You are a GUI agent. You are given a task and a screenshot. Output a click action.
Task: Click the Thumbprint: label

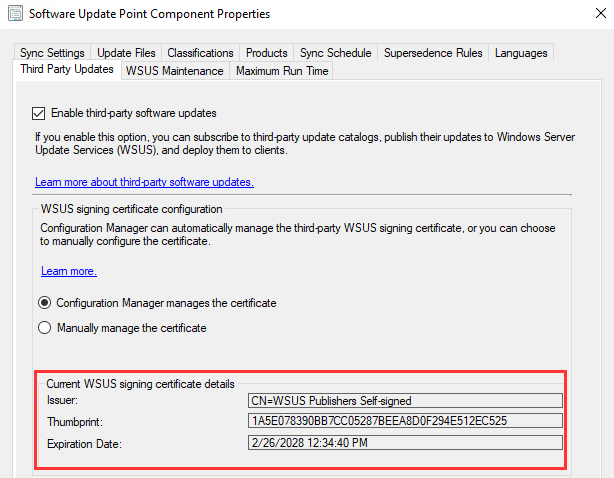pyautogui.click(x=75, y=422)
